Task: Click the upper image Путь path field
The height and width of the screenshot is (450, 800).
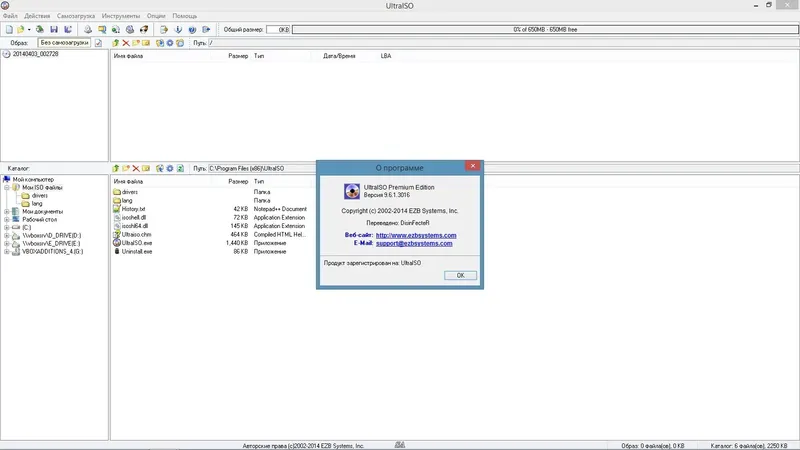Action: pyautogui.click(x=503, y=43)
